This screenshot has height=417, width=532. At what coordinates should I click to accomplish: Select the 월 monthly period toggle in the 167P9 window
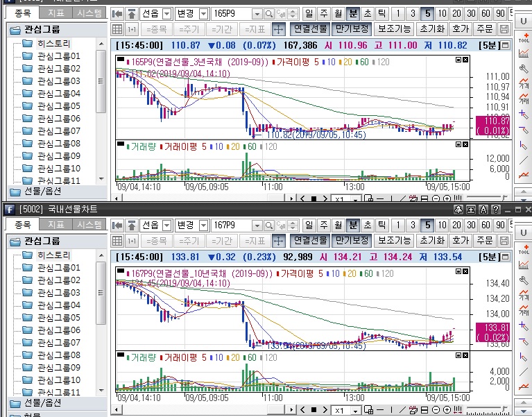pos(338,225)
